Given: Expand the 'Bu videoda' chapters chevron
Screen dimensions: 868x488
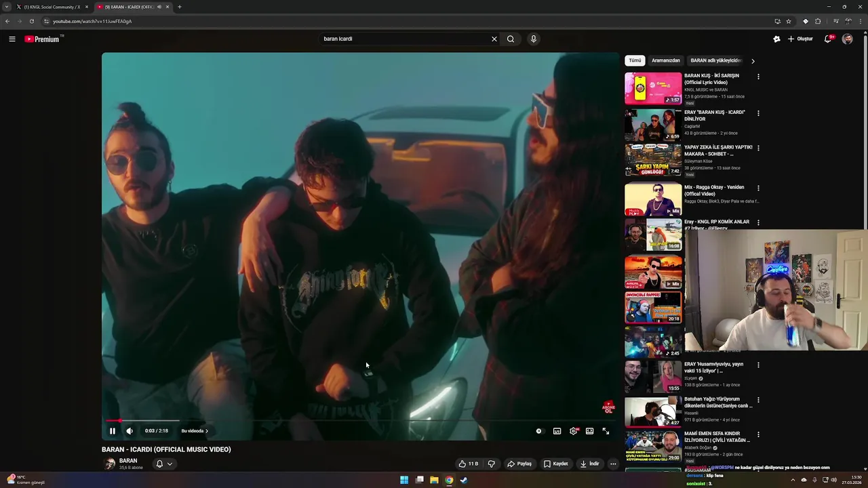Looking at the screenshot, I should (x=206, y=431).
